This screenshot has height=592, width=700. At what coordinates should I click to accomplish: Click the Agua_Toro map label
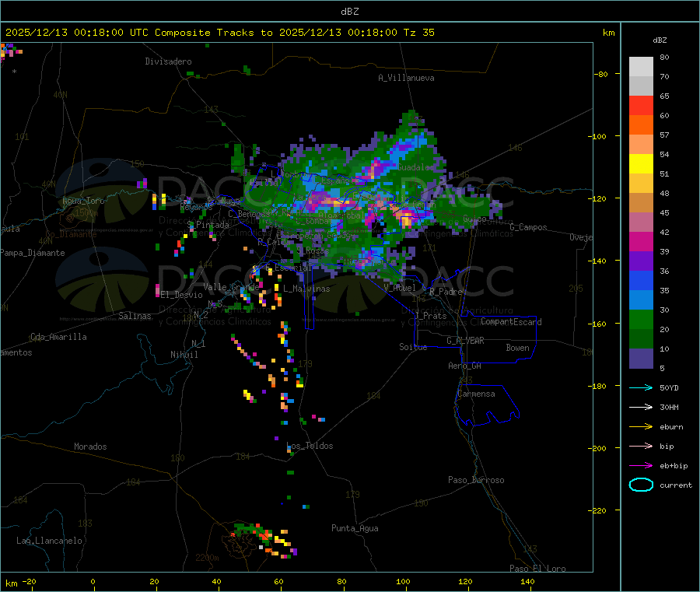pyautogui.click(x=83, y=201)
